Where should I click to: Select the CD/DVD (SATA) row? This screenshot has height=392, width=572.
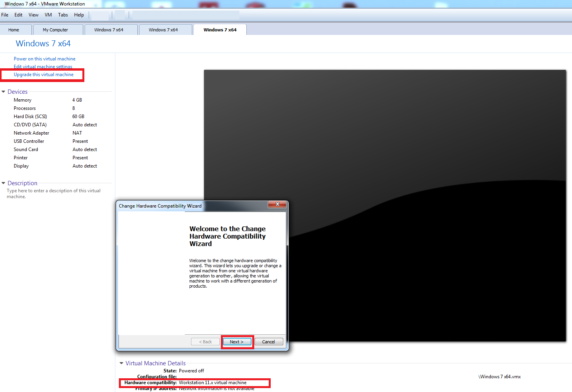coord(55,125)
